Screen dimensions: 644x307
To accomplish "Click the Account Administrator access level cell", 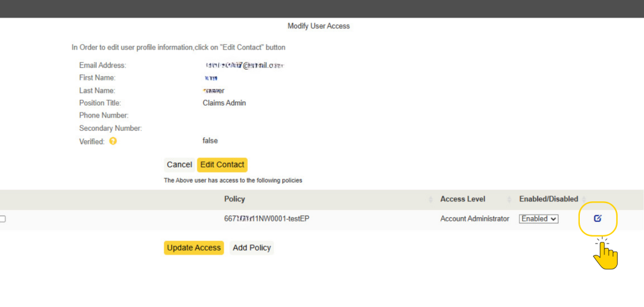I will coord(475,219).
